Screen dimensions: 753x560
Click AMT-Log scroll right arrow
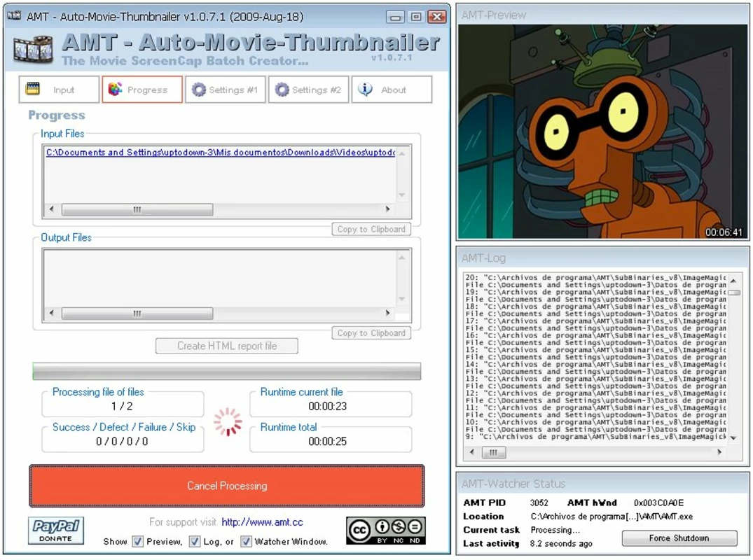point(719,452)
